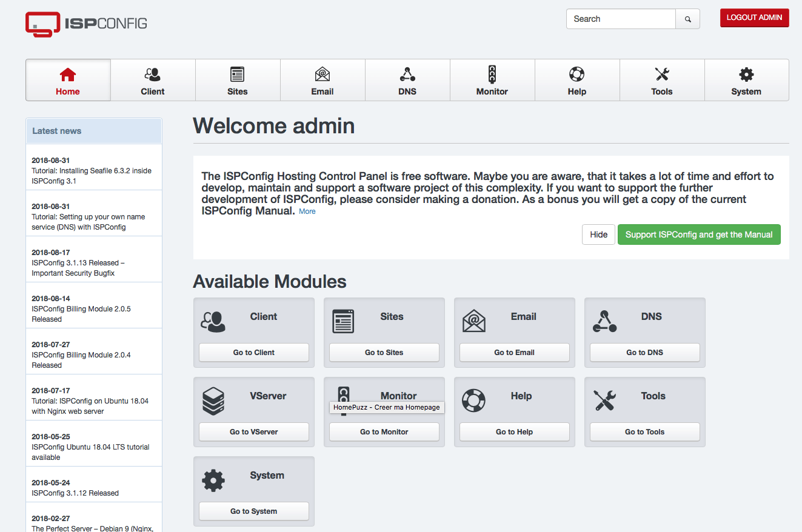Click the news date 2018-05-25
802x532 pixels.
click(51, 437)
